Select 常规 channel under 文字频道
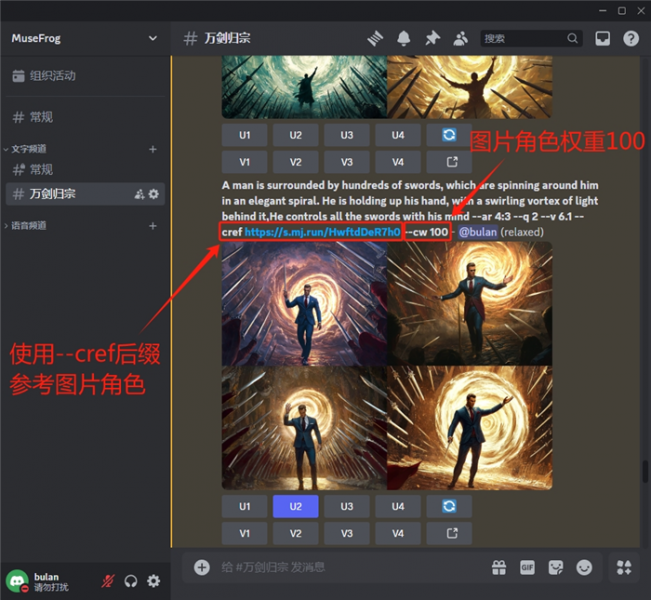The image size is (651, 600). (85, 169)
